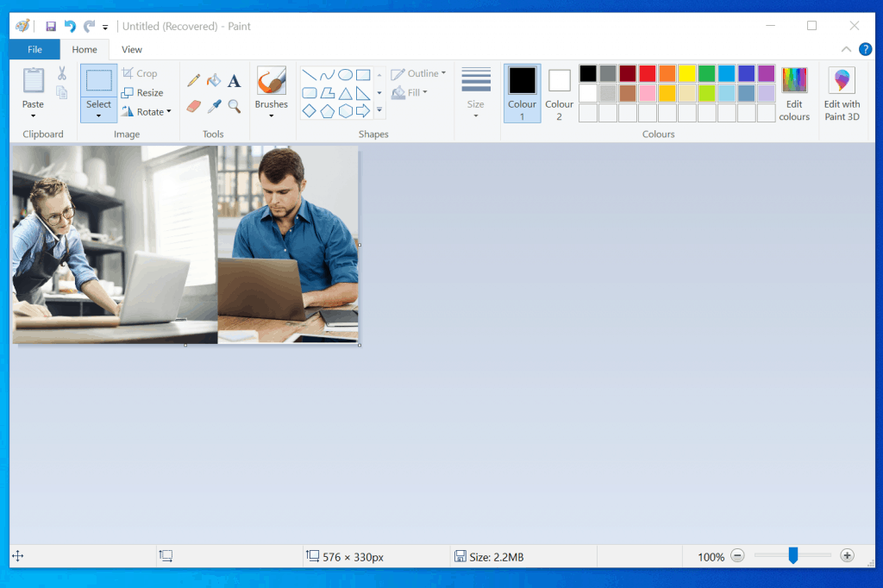Click the zoom out minus button
Viewport: 883px width, 588px height.
(737, 556)
